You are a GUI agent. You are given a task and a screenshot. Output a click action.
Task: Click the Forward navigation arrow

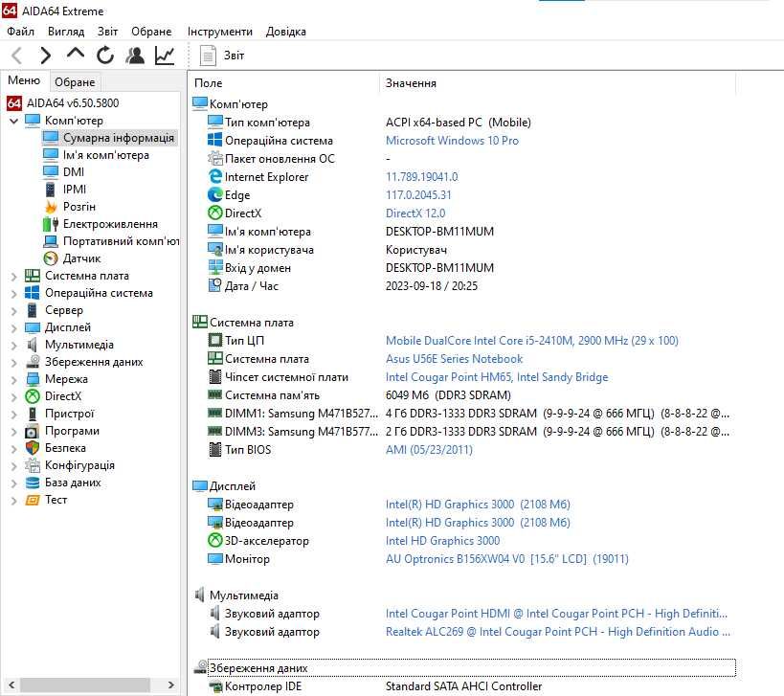coord(46,55)
